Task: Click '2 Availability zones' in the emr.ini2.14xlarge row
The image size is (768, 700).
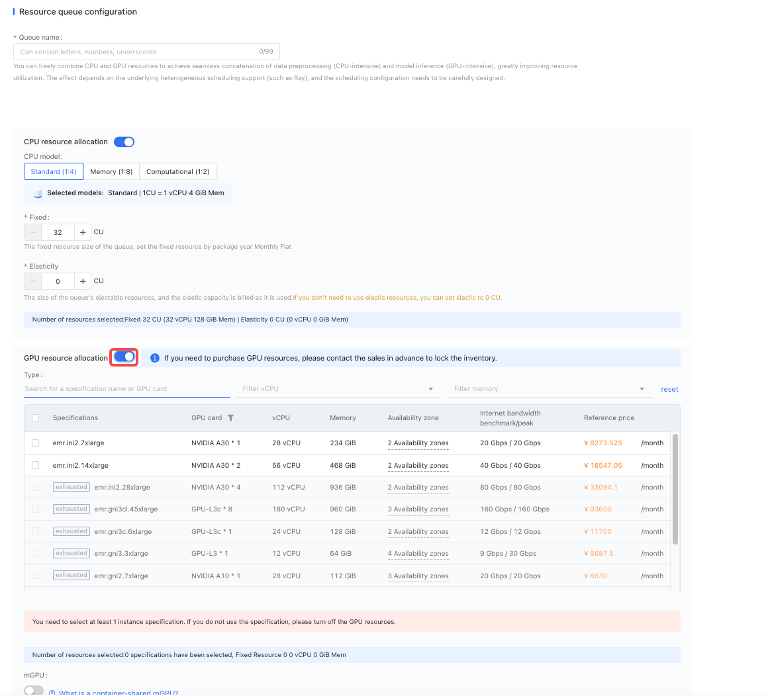Action: tap(418, 466)
